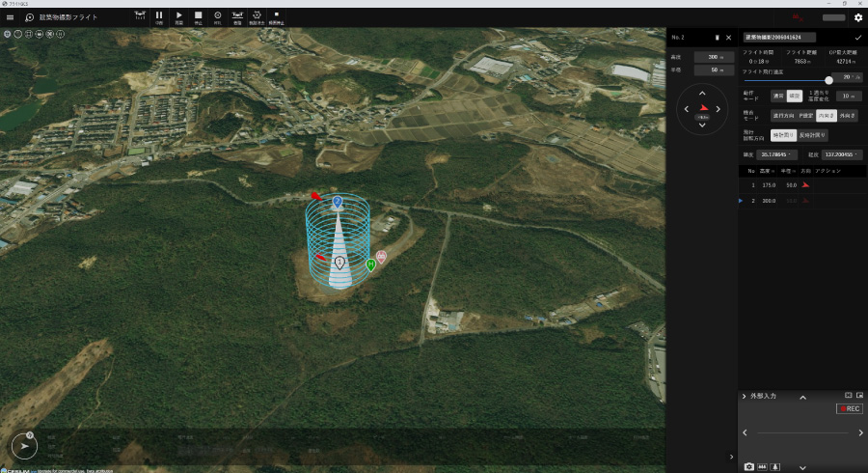
Task: Expand the 外部入力 panel chevron
Action: [x=745, y=397]
